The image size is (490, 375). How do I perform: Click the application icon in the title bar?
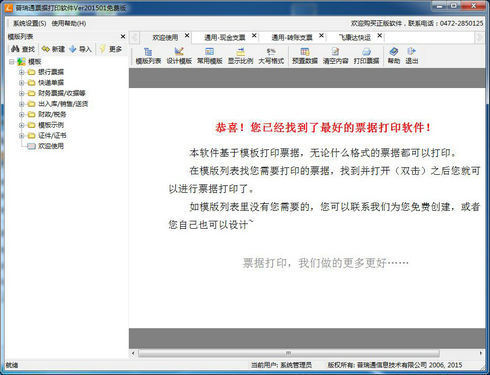[x=8, y=7]
